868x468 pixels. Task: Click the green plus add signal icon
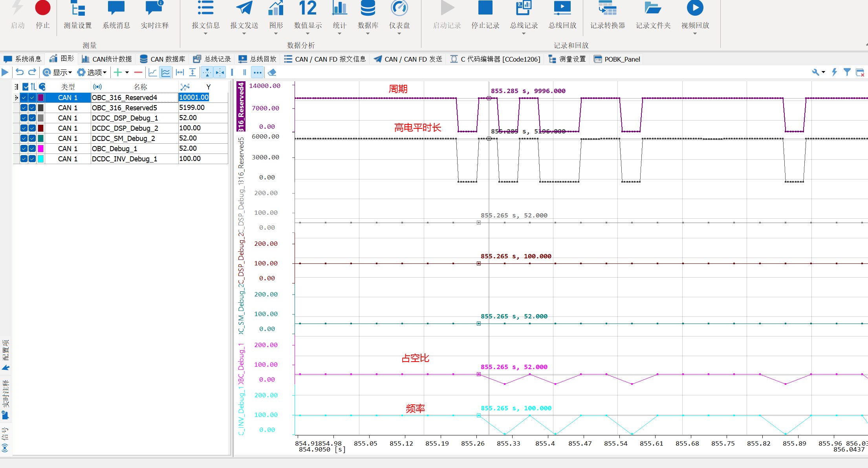(117, 72)
